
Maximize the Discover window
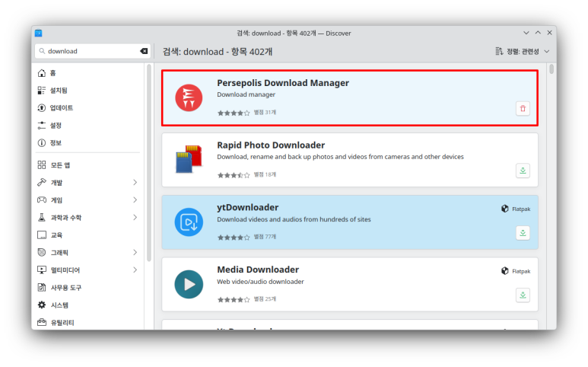click(x=538, y=33)
